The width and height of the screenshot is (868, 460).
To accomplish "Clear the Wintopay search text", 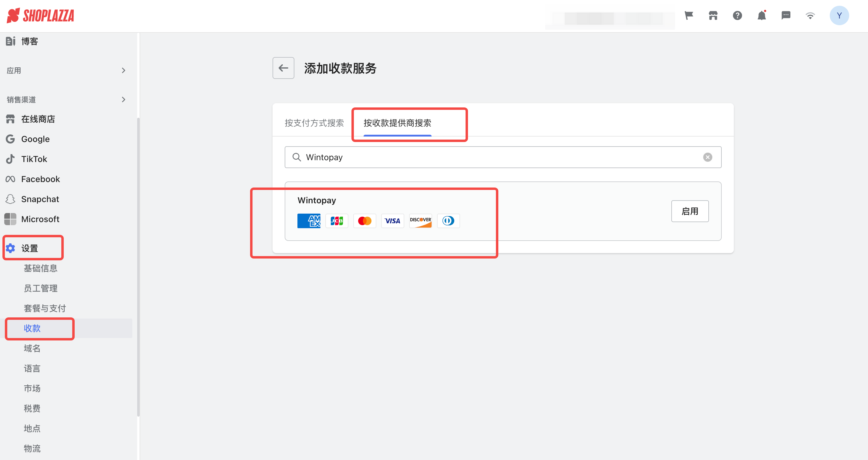I will (x=708, y=157).
